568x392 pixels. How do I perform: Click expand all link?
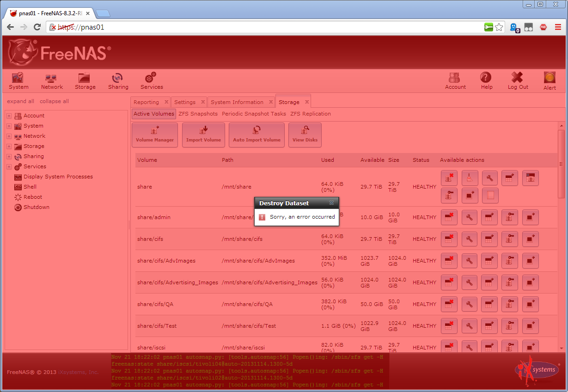[20, 101]
